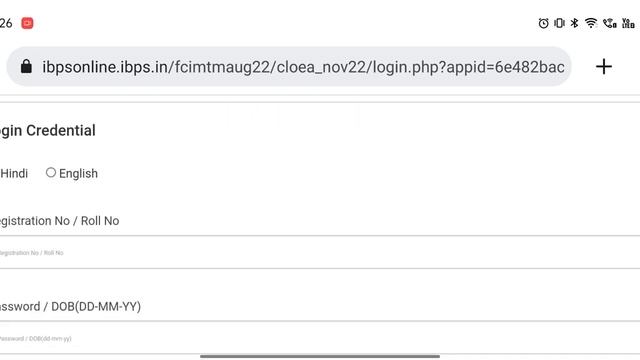Choose the Hindi language option

tap(14, 173)
